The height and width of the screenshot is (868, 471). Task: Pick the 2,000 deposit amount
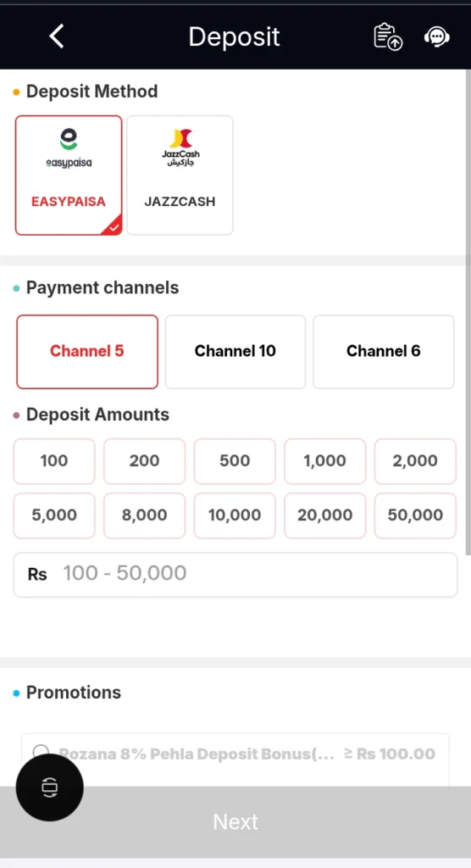(415, 461)
